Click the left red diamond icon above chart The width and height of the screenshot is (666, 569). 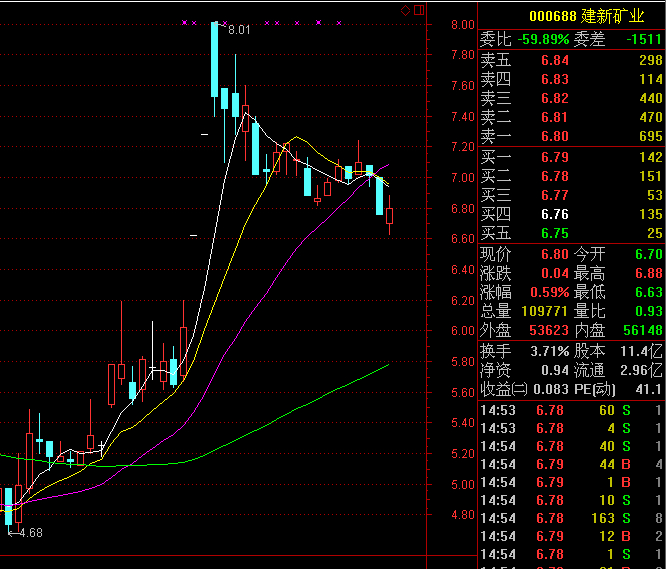406,10
